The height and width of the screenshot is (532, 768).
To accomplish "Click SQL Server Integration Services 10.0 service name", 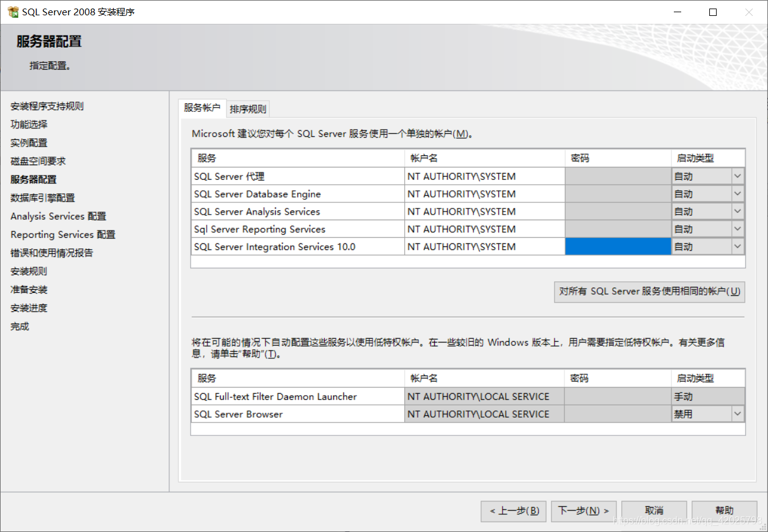I will 275,246.
